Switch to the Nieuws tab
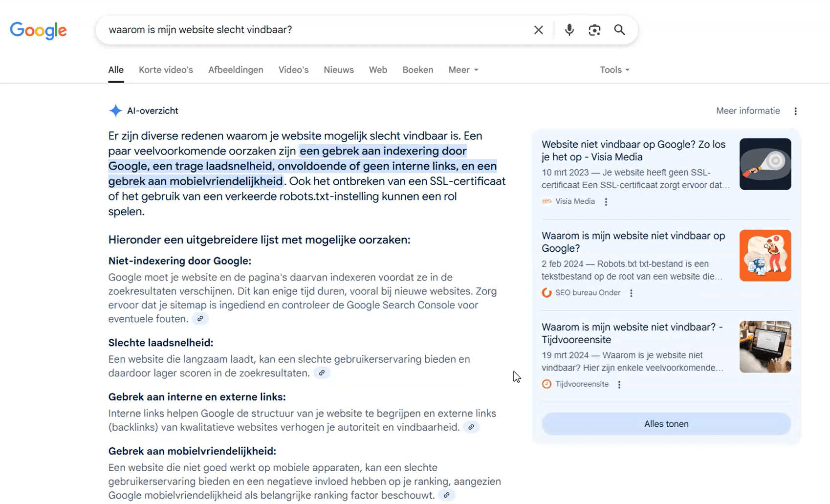Viewport: 830px width, 504px height. (x=339, y=70)
